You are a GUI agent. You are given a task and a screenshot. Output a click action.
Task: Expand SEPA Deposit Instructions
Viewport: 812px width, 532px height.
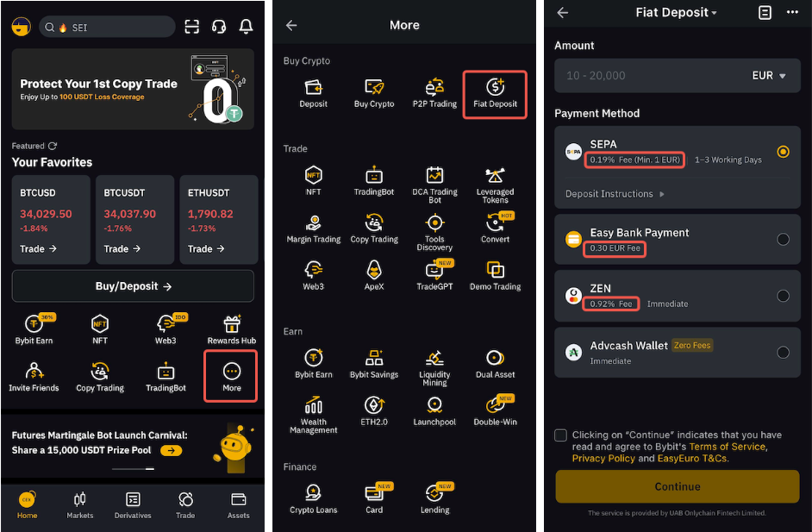[615, 194]
